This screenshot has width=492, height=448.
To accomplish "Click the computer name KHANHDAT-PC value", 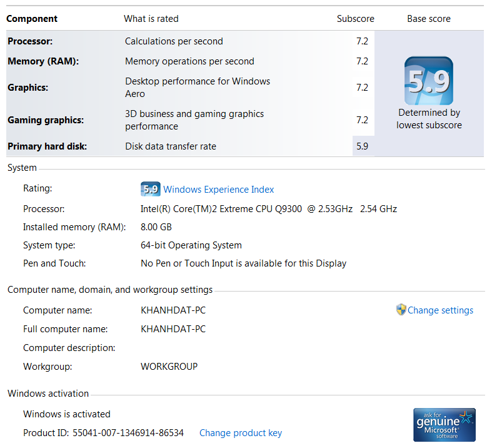I will coord(173,310).
